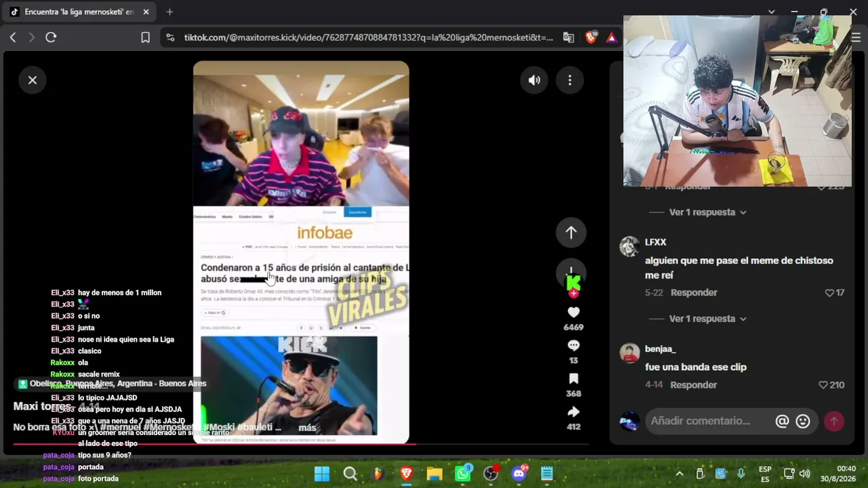This screenshot has height=488, width=868.
Task: Mute the TikTok video sound
Action: point(534,80)
